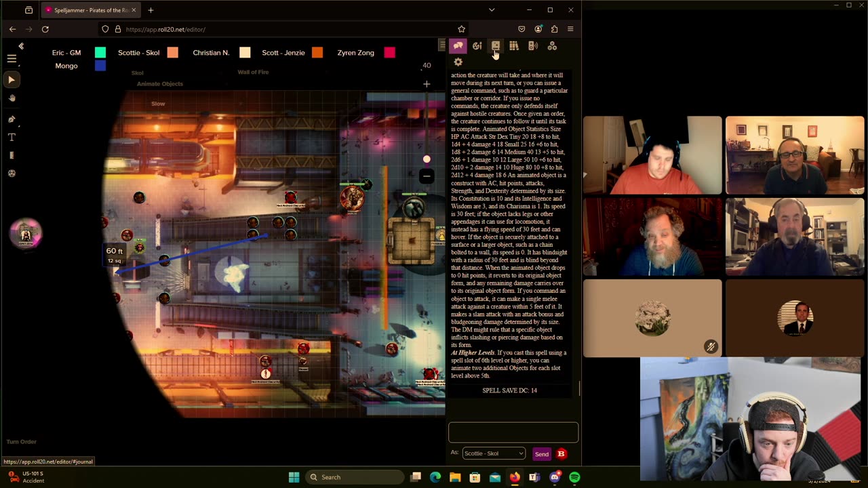This screenshot has width=868, height=488.
Task: Click the muted microphone icon on video tile
Action: coord(711,346)
